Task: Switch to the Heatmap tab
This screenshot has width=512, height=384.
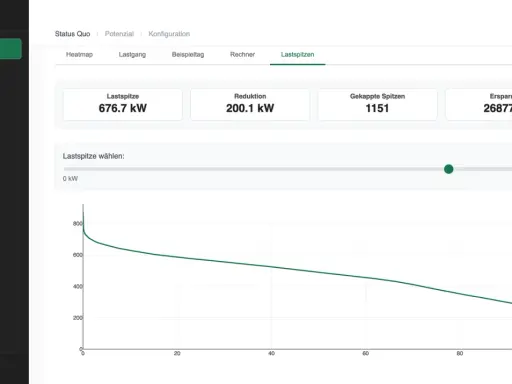Action: [79, 55]
